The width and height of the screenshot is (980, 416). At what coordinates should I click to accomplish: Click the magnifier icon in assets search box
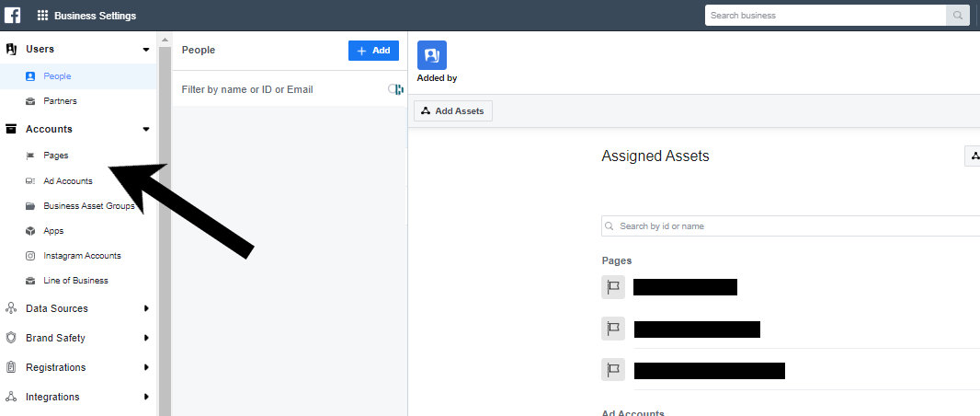610,225
